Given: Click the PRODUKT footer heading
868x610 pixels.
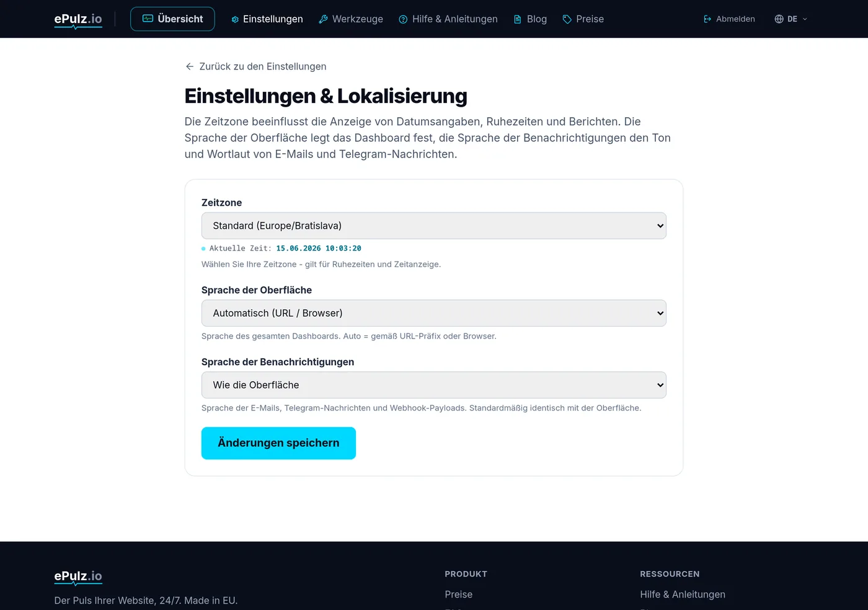Looking at the screenshot, I should pyautogui.click(x=466, y=574).
